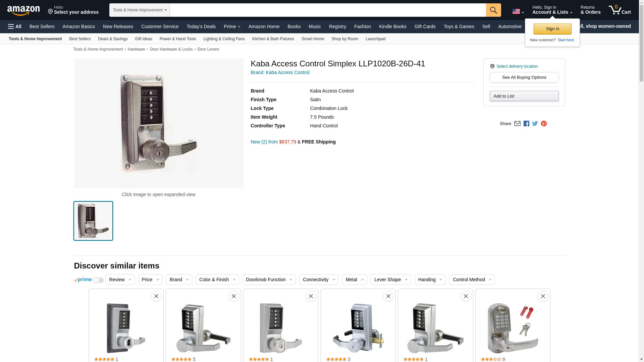Image resolution: width=644 pixels, height=362 pixels.
Task: Click See All Buying Options
Action: pyautogui.click(x=524, y=77)
